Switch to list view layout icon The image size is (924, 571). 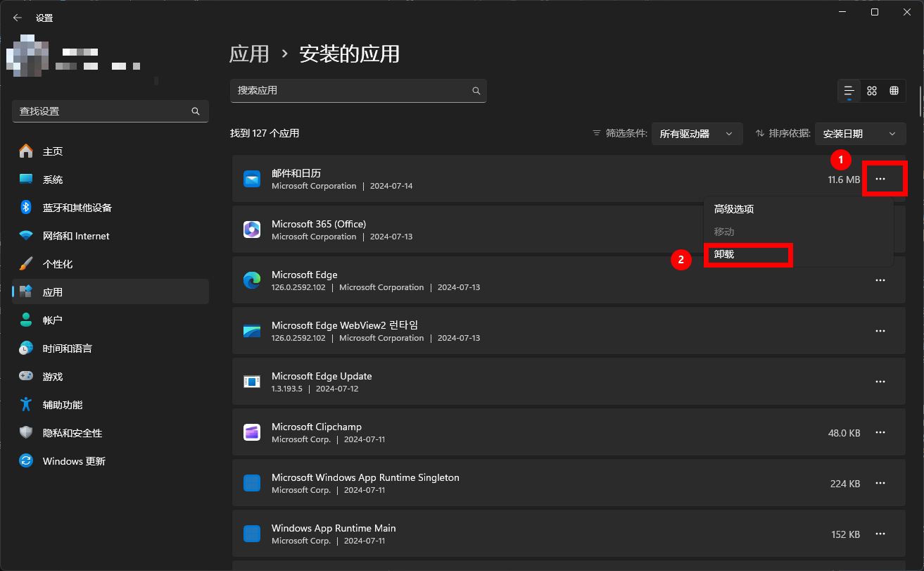pyautogui.click(x=849, y=91)
